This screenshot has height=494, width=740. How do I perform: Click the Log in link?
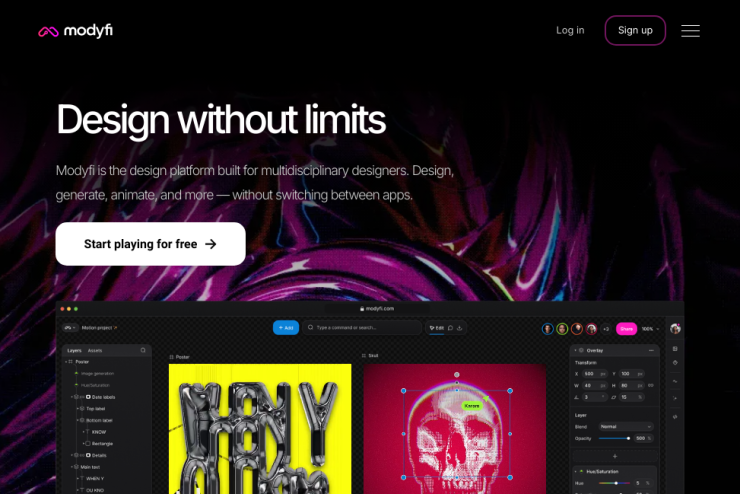coord(570,30)
